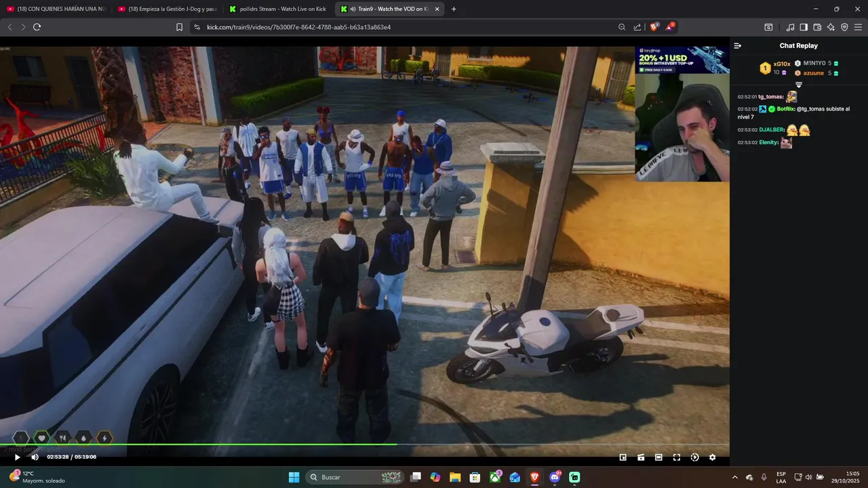Go forward in browser history
The width and height of the screenshot is (868, 488).
(23, 27)
